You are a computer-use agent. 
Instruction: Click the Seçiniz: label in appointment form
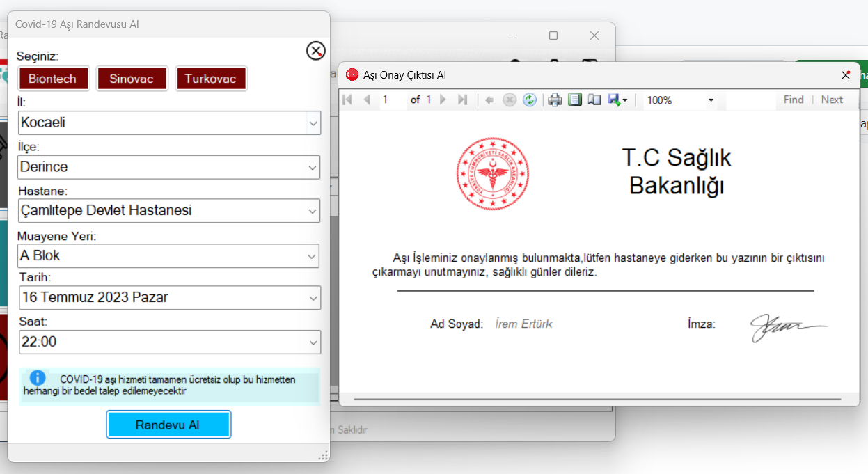pyautogui.click(x=38, y=56)
